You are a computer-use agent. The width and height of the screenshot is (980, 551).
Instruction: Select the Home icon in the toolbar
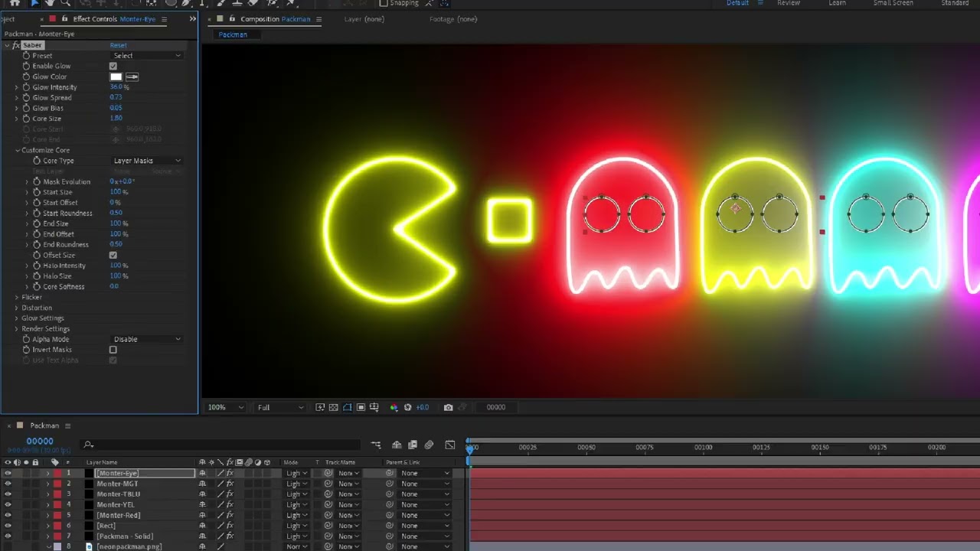point(15,3)
